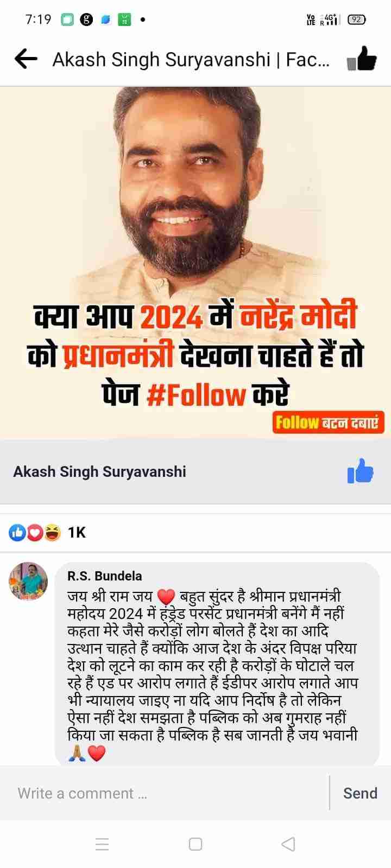This screenshot has width=391, height=868.
Task: View the 1K reactions count
Action: click(77, 533)
